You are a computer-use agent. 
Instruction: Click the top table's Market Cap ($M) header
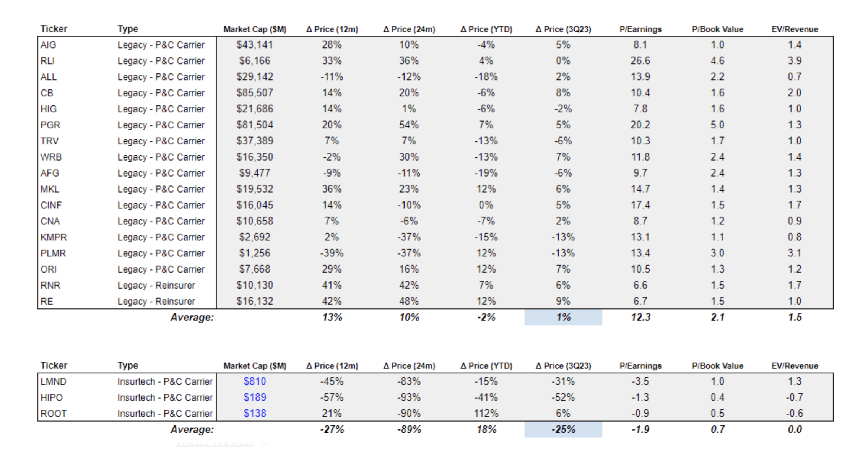coord(255,29)
